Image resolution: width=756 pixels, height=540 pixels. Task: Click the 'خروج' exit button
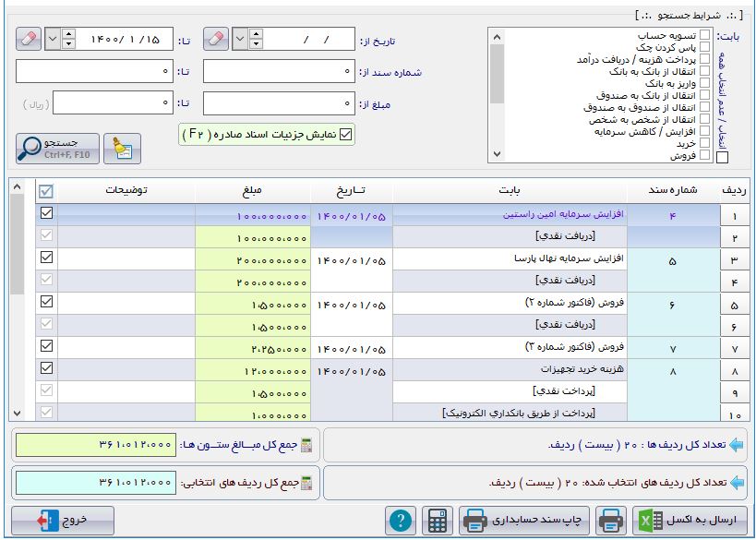pos(63,521)
